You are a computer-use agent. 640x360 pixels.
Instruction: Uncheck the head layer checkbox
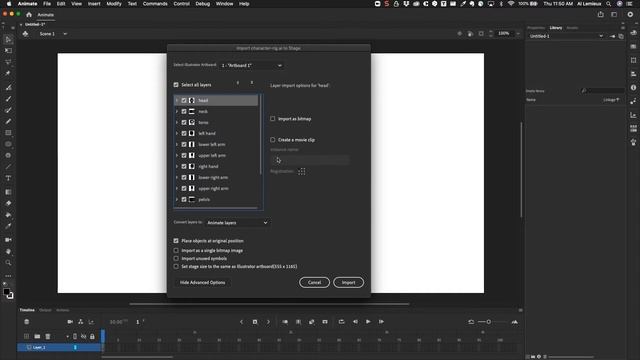coord(184,100)
